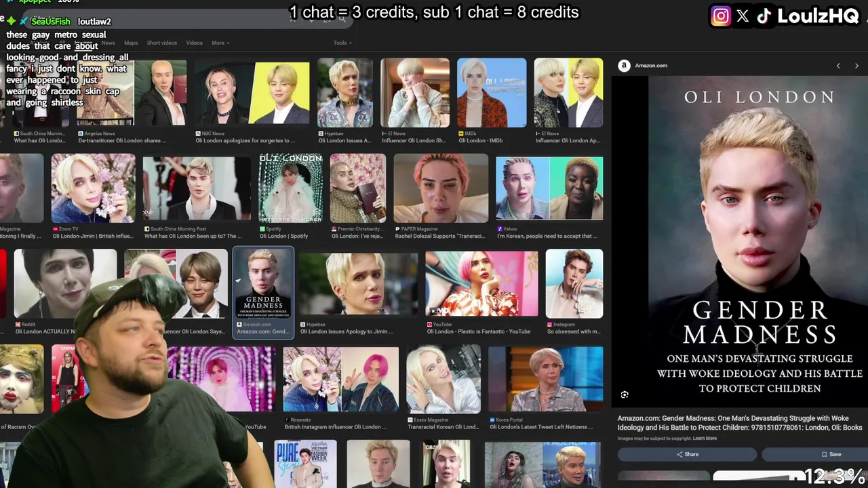868x488 pixels.
Task: Open the More search categories dropdown
Action: [x=220, y=43]
